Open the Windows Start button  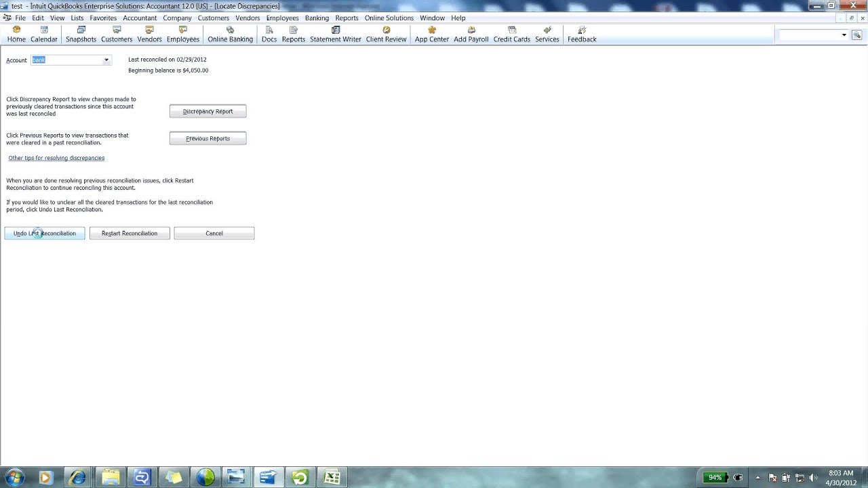pyautogui.click(x=14, y=477)
